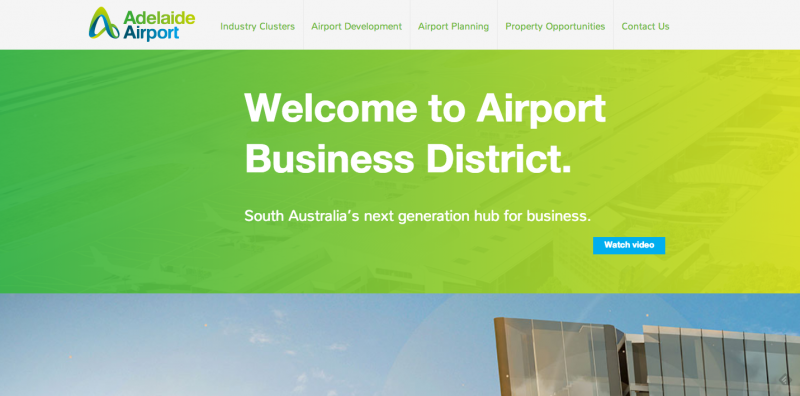This screenshot has height=396, width=800.
Task: Navigate to the Contact Us page
Action: 645,27
